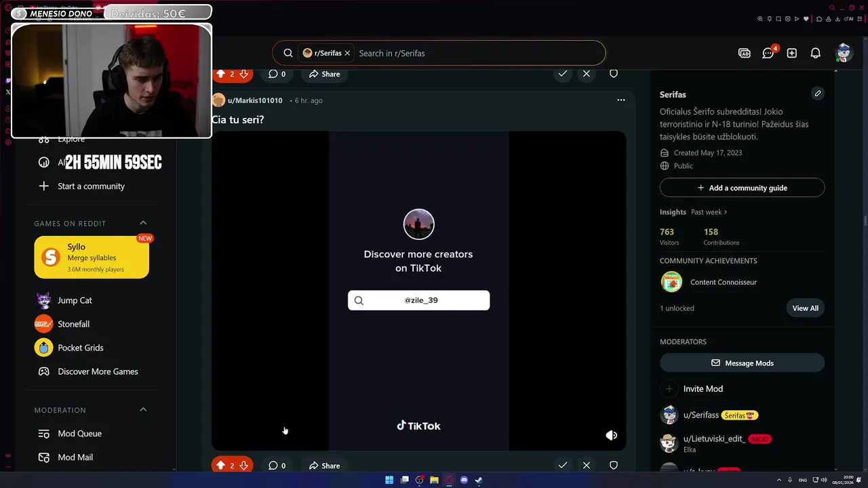Open Mod Queue

(x=79, y=434)
